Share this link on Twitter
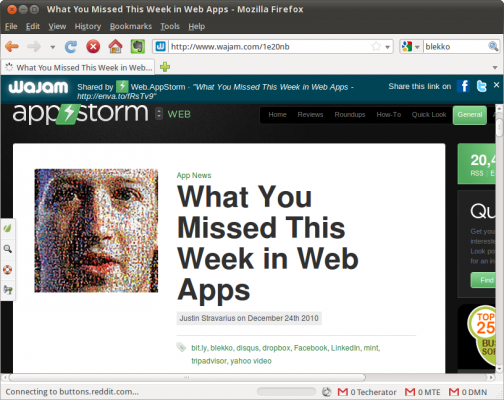504x400 pixels. coord(481,86)
